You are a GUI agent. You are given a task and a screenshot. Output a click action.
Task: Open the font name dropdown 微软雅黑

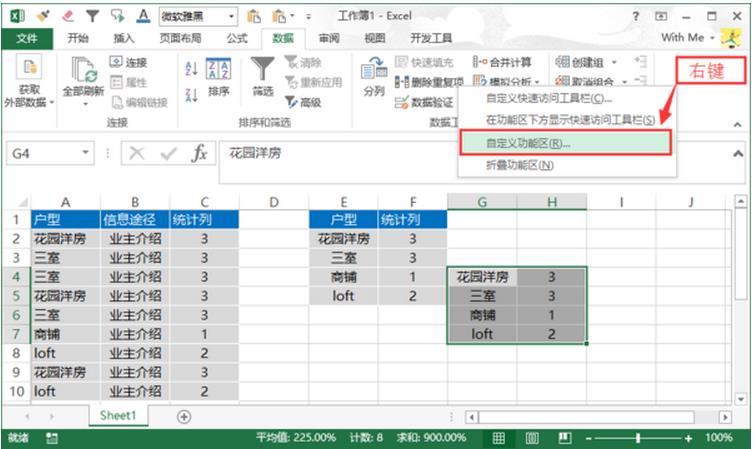[x=231, y=16]
